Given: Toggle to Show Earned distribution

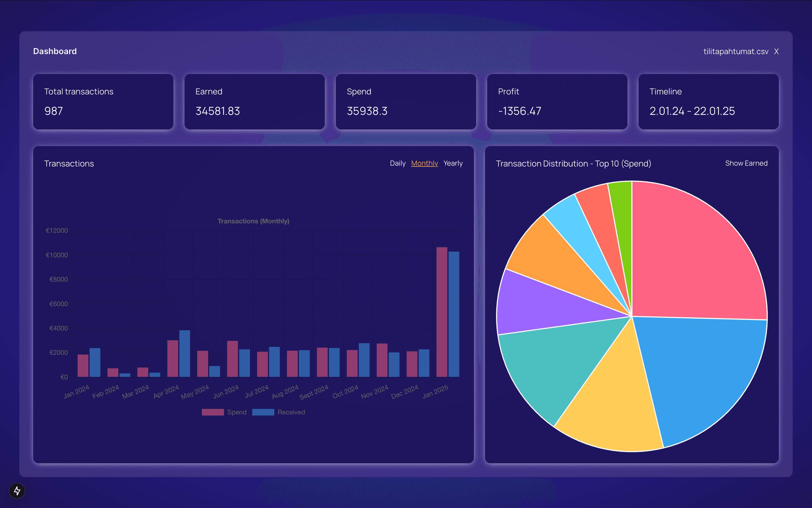Looking at the screenshot, I should coord(747,163).
